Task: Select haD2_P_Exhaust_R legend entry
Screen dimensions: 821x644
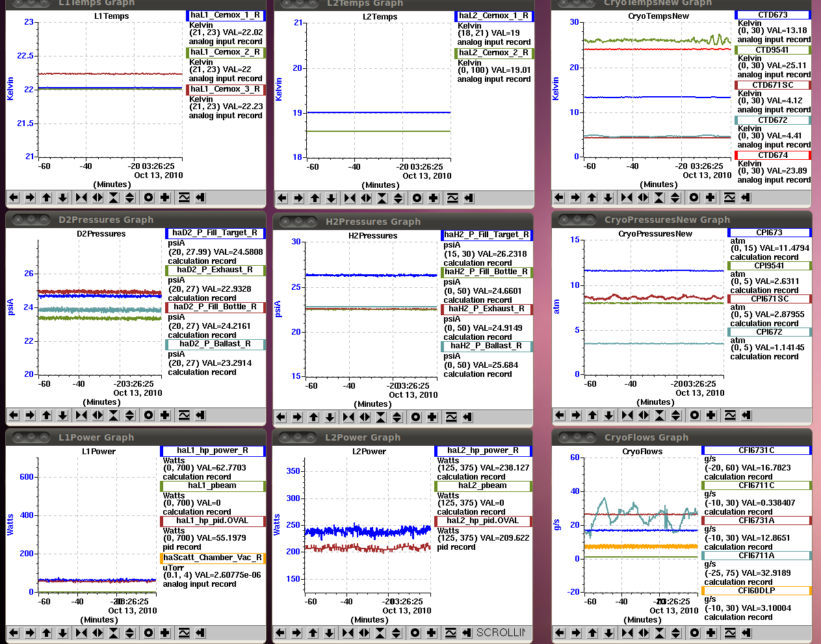Action: click(215, 270)
